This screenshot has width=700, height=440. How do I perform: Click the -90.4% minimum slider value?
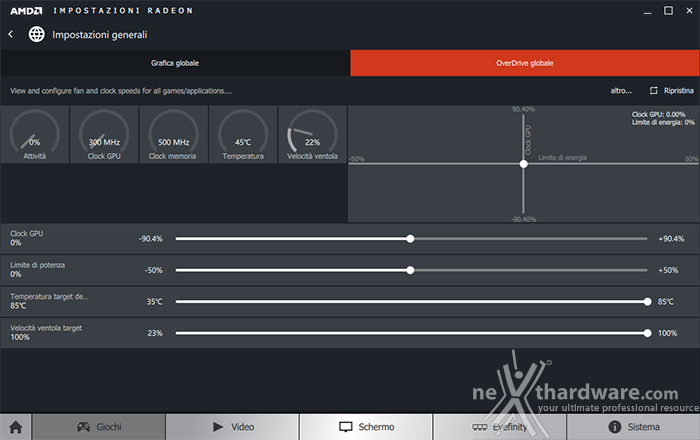[151, 239]
